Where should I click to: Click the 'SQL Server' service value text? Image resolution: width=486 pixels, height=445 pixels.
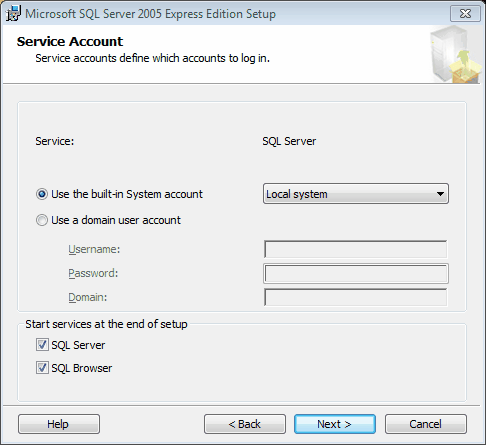pyautogui.click(x=289, y=141)
